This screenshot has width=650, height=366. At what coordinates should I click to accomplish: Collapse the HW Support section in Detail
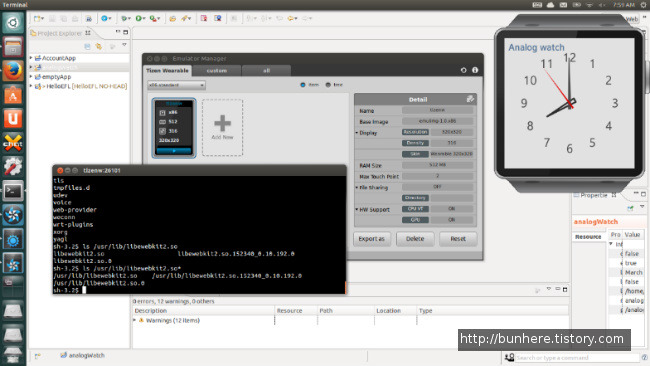pos(357,209)
